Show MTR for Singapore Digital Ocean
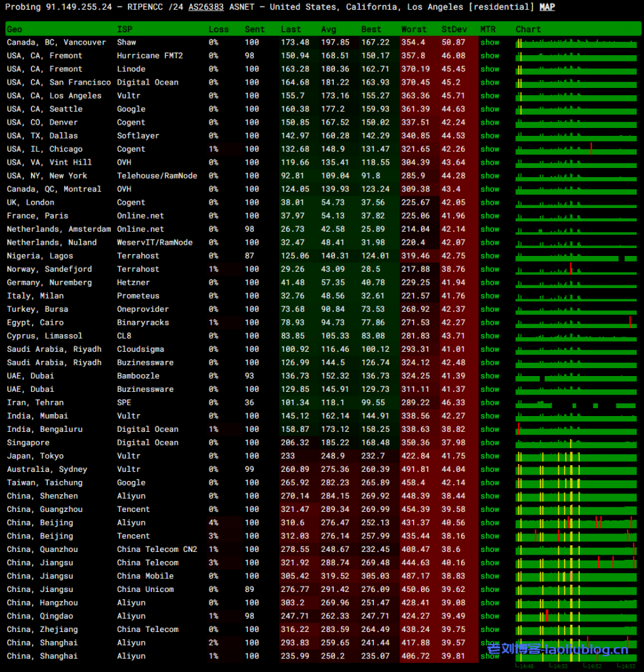Screen dimensions: 644x672 (x=489, y=443)
